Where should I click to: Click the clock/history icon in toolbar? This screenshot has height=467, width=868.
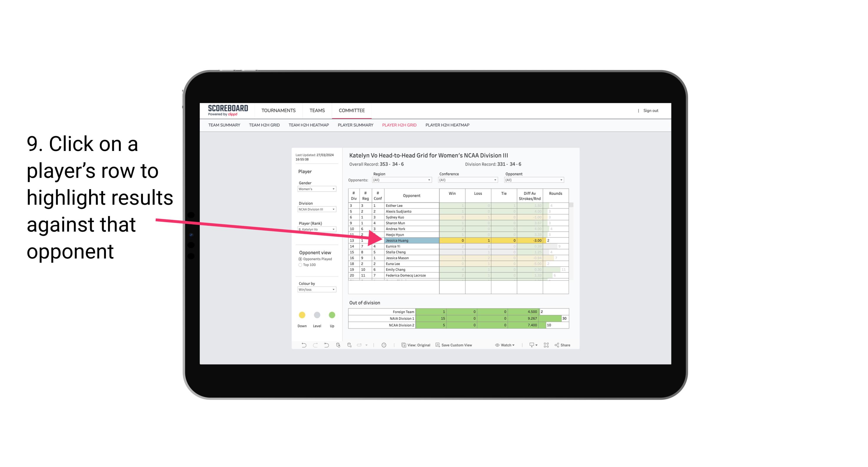pyautogui.click(x=384, y=345)
